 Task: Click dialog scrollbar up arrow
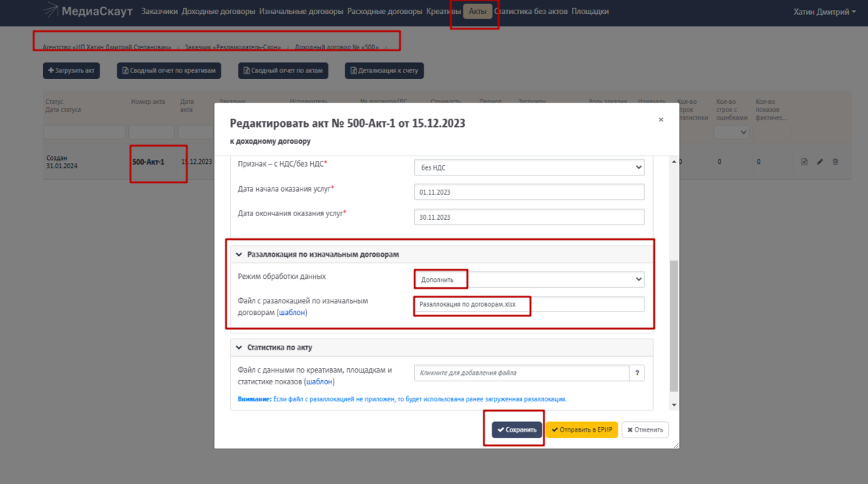[x=674, y=162]
